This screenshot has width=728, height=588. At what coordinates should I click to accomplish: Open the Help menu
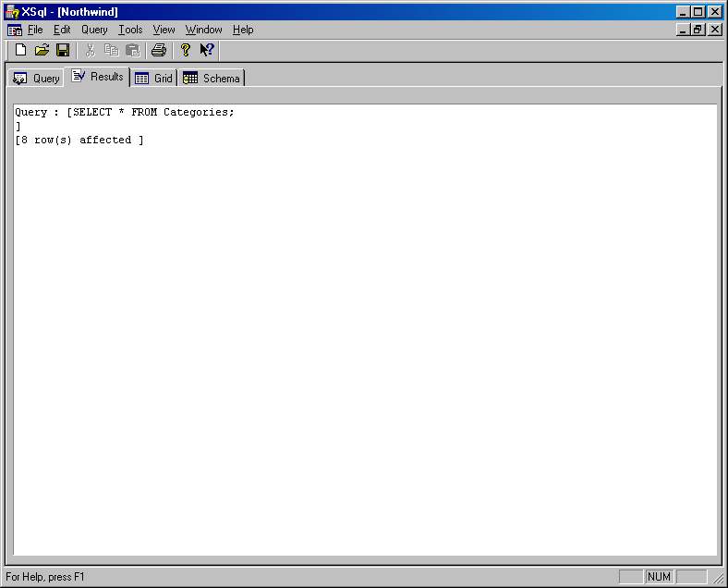[243, 30]
